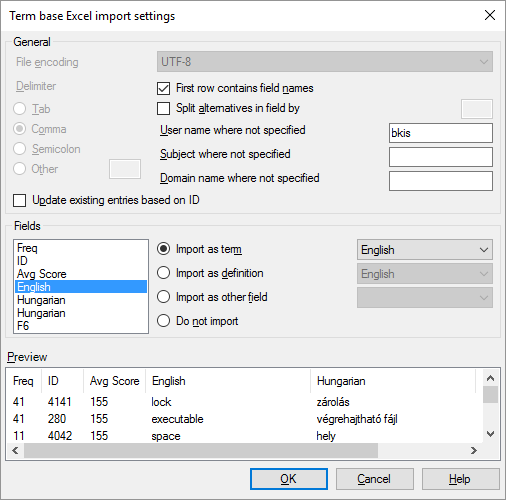
Task: Check Update existing entries based on ID
Action: [19, 200]
